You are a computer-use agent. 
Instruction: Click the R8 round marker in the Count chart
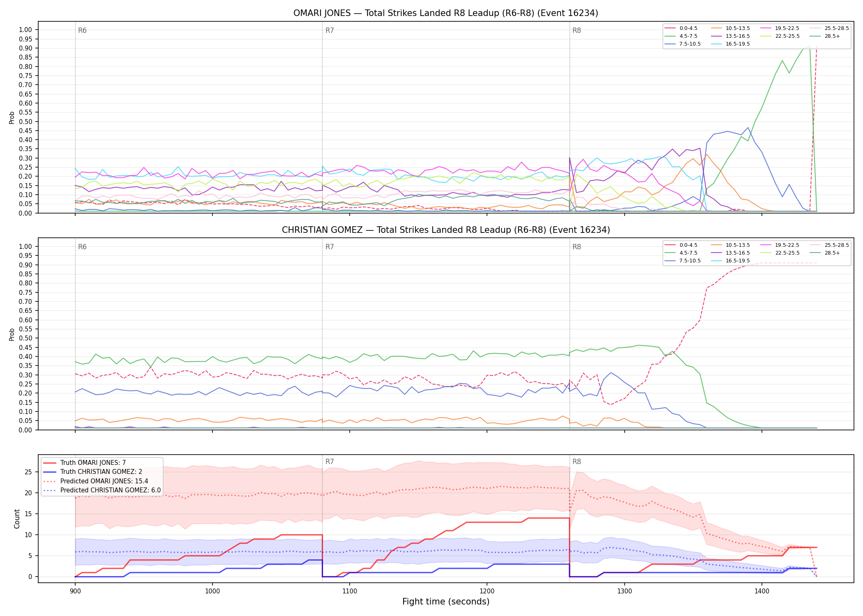pyautogui.click(x=577, y=462)
